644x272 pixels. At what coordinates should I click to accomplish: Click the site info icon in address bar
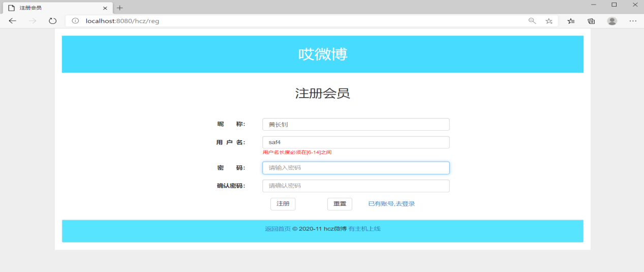tap(75, 21)
